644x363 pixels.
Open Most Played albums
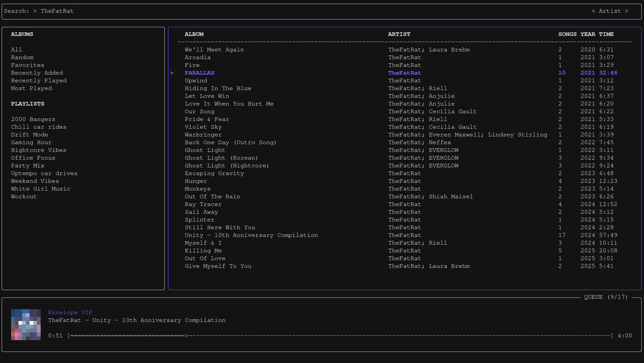[32, 88]
